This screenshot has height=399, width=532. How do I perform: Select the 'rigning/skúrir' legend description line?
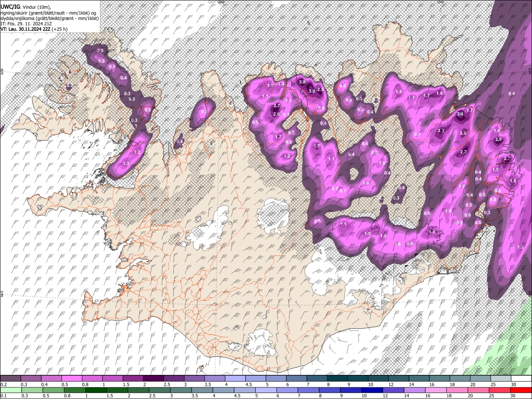point(48,12)
